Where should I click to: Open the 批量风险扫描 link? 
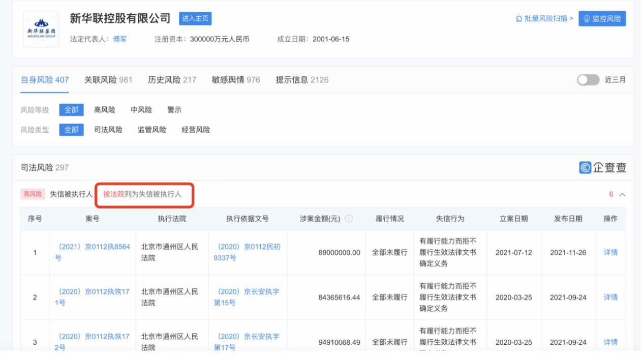tap(544, 19)
